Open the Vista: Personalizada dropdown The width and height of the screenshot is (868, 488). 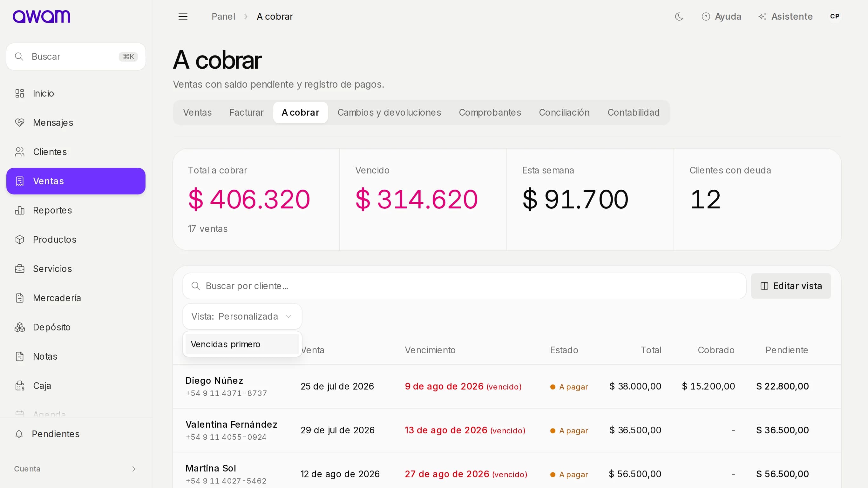(242, 316)
